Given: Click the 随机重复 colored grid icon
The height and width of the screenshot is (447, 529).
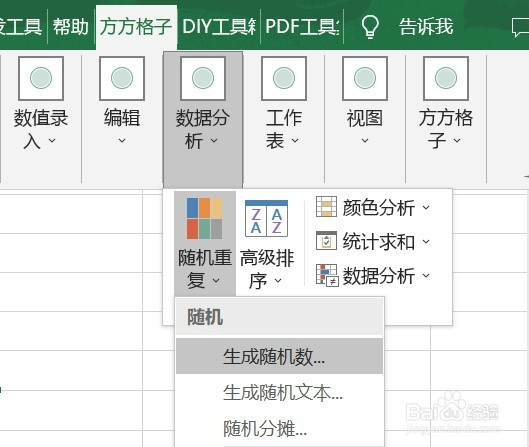Looking at the screenshot, I should (204, 218).
